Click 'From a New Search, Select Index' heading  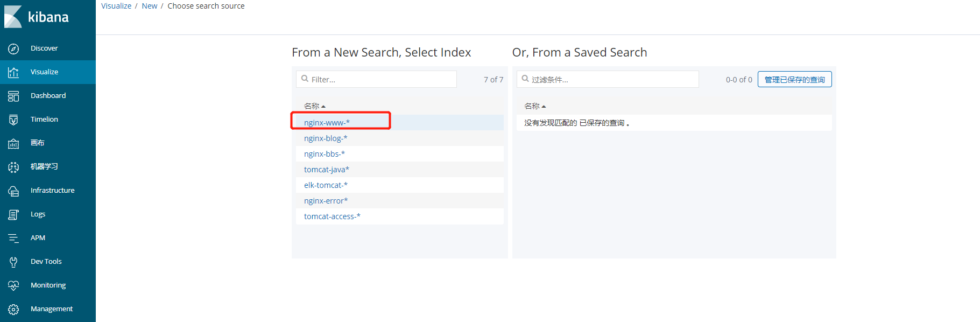pos(382,52)
